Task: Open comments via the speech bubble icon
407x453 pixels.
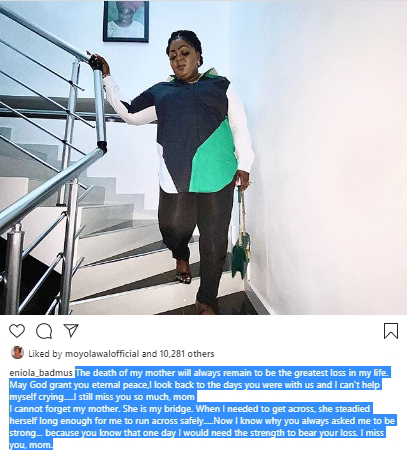Action: pos(44,331)
